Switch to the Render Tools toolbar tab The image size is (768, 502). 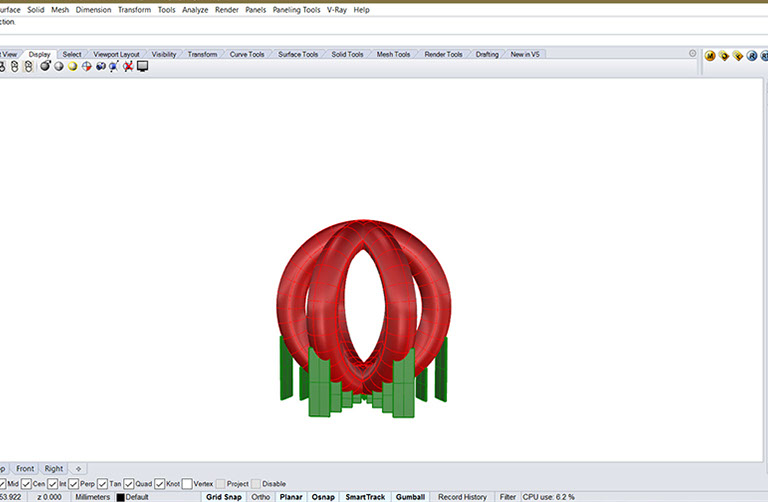pyautogui.click(x=443, y=54)
